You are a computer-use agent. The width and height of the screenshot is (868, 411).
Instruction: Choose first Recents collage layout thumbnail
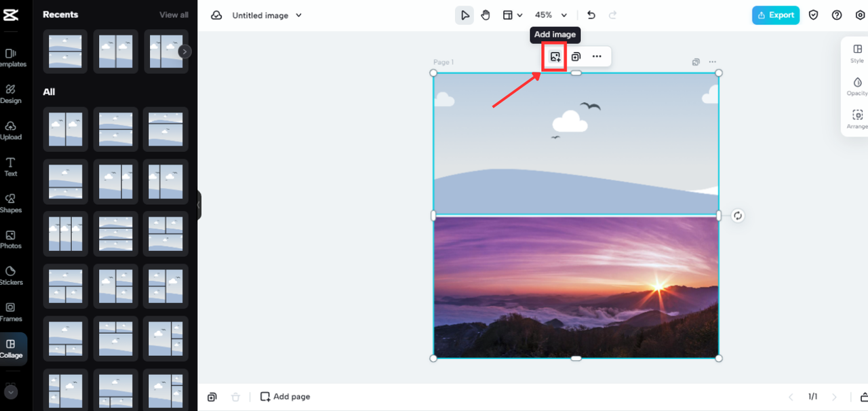(65, 52)
